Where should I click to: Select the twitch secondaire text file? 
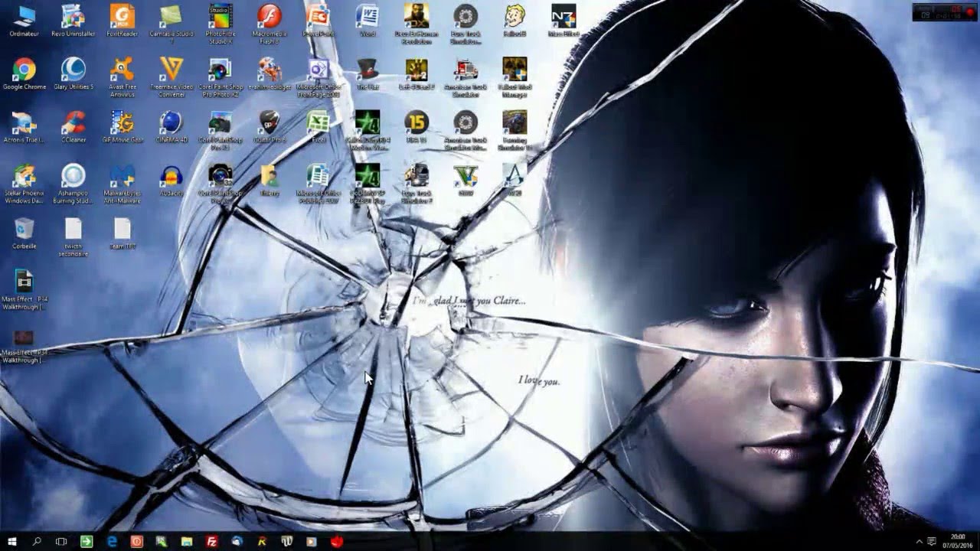click(73, 237)
